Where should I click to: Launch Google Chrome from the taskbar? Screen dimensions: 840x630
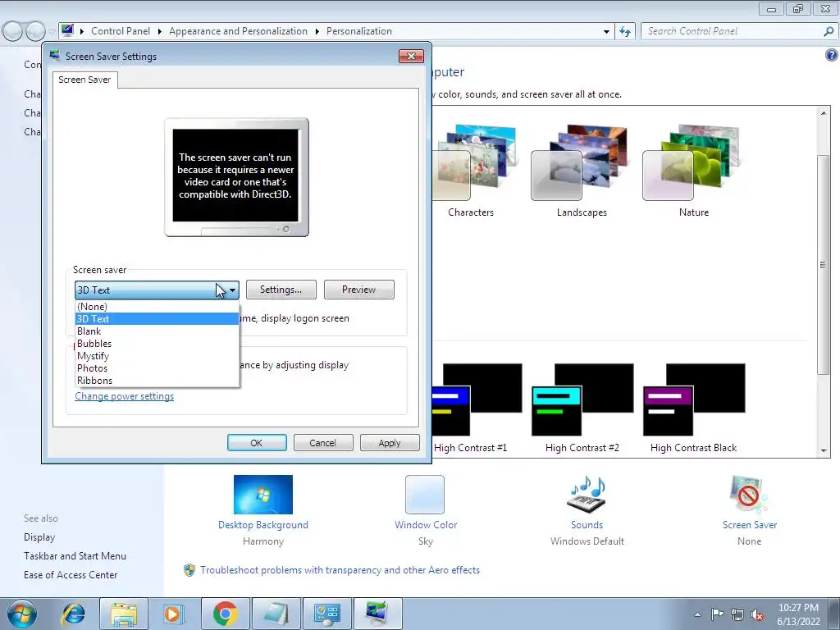click(225, 614)
